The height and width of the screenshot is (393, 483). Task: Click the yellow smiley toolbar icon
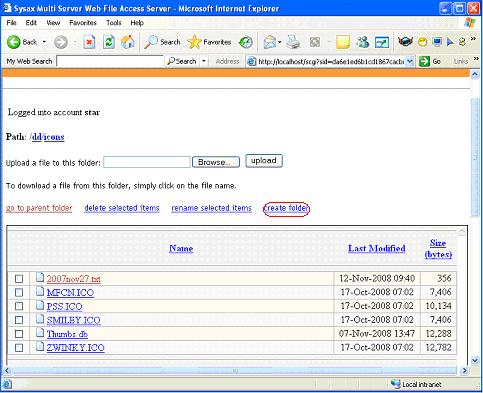(423, 42)
